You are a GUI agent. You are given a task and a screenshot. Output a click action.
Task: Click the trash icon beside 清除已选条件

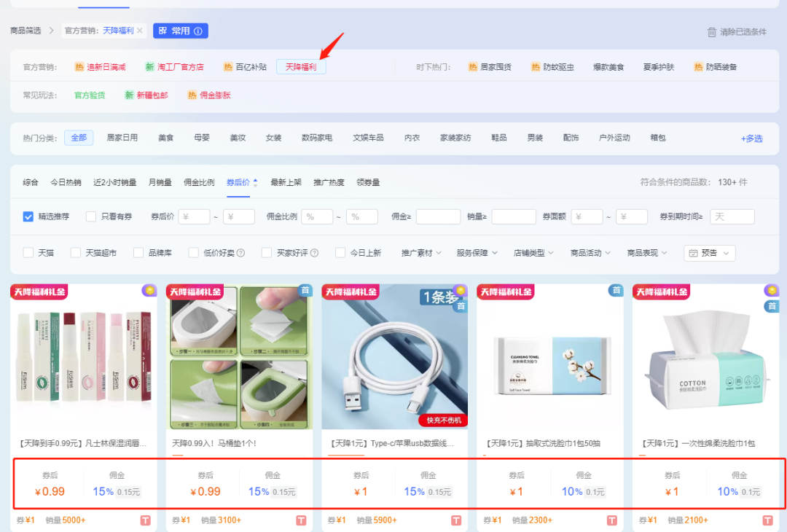pos(712,32)
